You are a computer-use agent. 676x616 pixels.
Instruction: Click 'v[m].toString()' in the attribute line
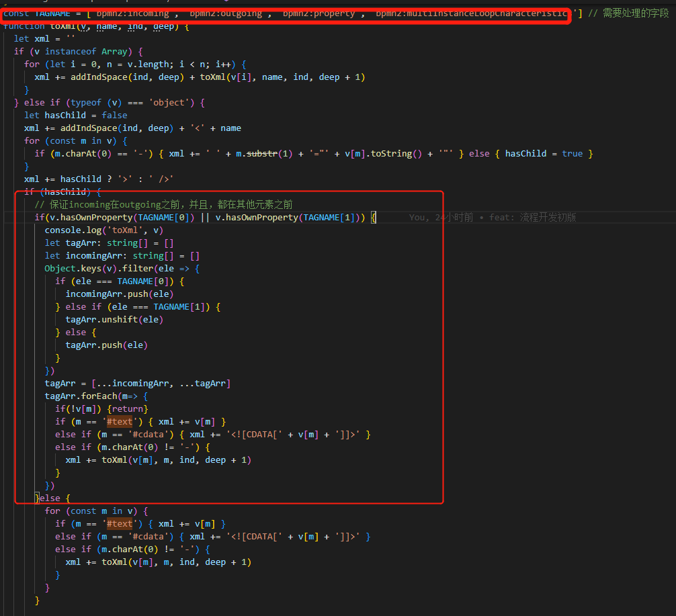383,154
